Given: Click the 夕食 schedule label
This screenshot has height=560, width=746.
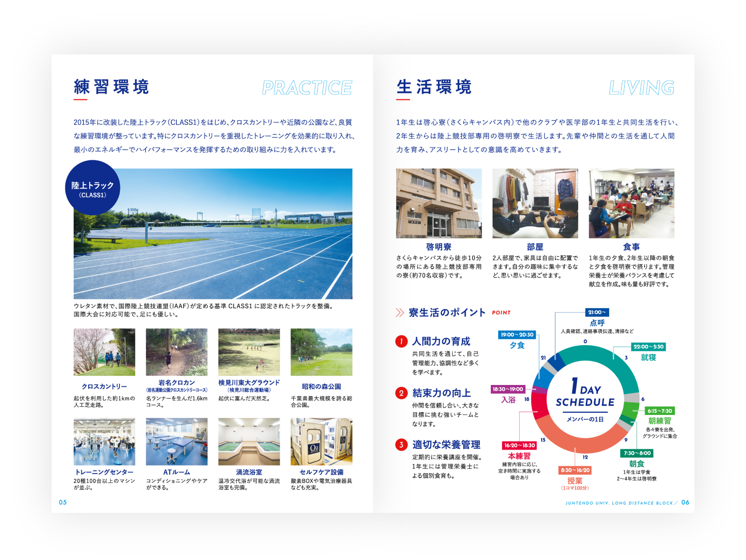Looking at the screenshot, I should (x=517, y=345).
